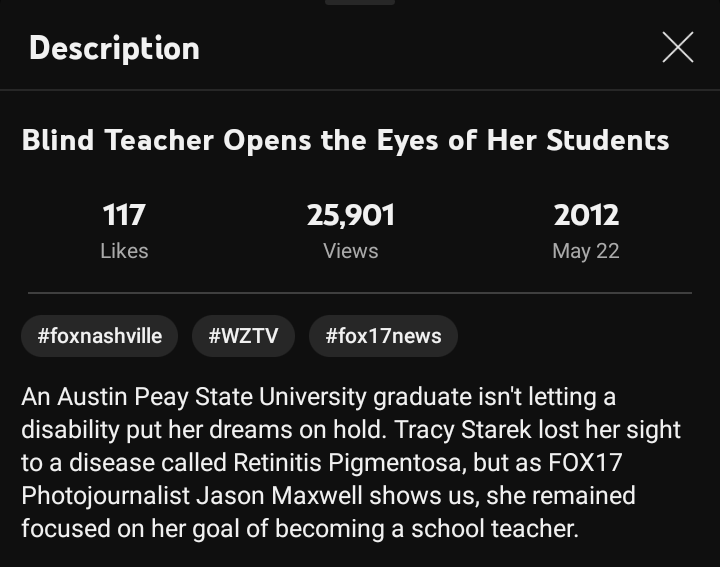Click the 25,901 views count
The height and width of the screenshot is (567, 720).
click(350, 215)
